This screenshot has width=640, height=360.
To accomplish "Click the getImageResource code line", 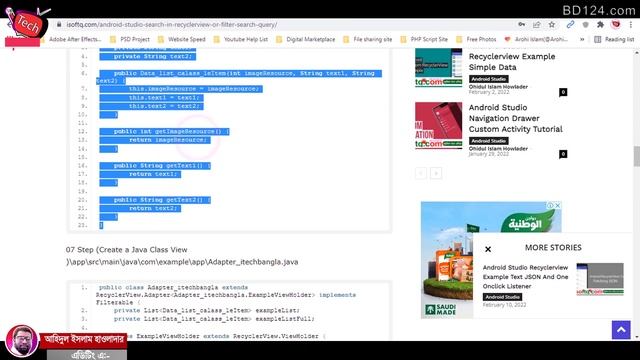I will click(164, 131).
